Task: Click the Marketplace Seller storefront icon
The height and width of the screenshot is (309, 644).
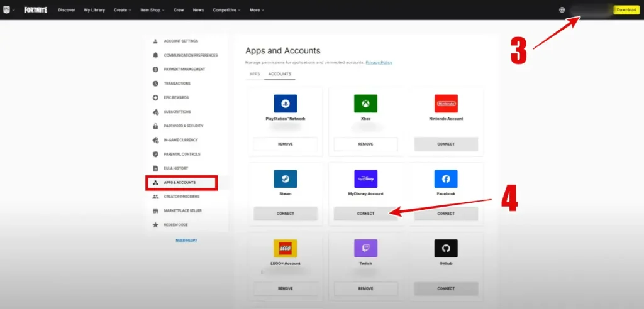Action: tap(155, 210)
